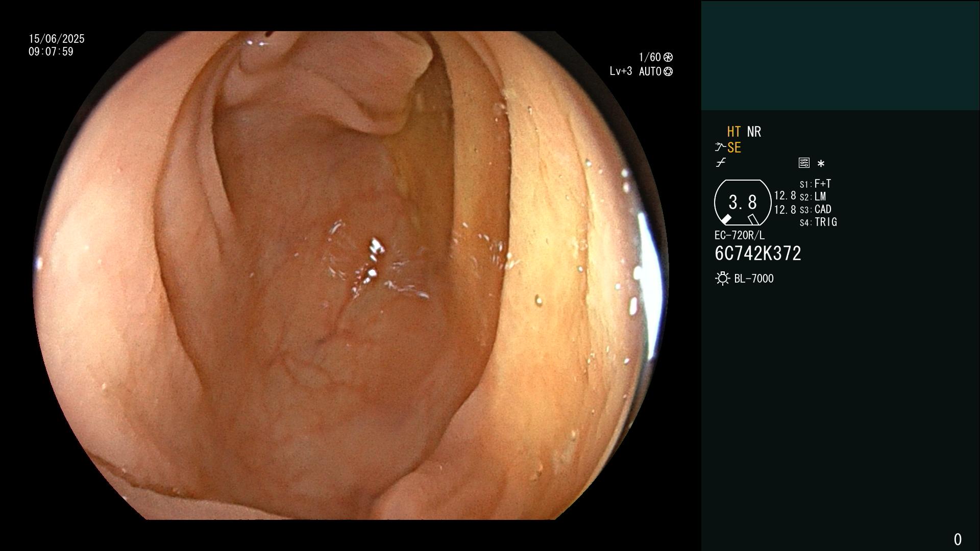Click the settings sliders icon

coord(804,163)
